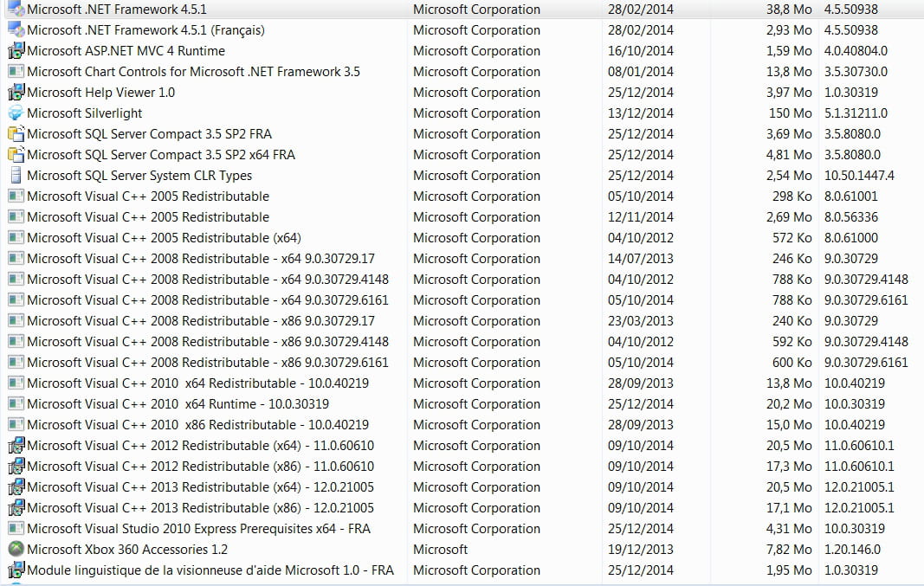Select the Microsoft Help Viewer 1.0 name
This screenshot has width=924, height=586.
(x=100, y=92)
